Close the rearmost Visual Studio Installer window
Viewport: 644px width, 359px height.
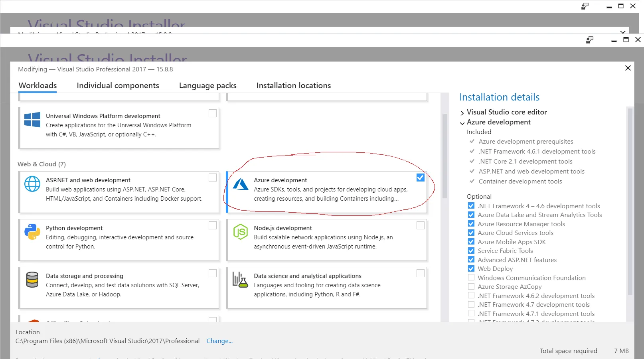633,6
